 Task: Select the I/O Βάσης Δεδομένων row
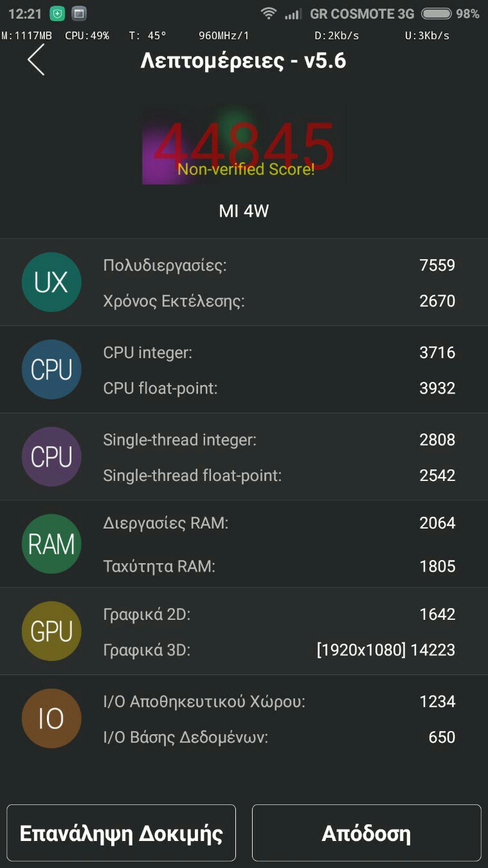[x=279, y=737]
